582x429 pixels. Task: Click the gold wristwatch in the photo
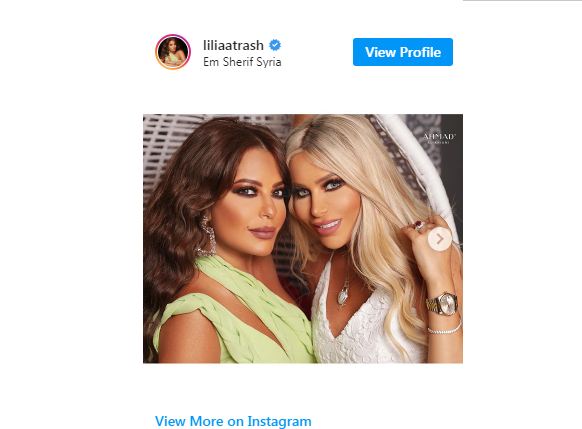442,304
